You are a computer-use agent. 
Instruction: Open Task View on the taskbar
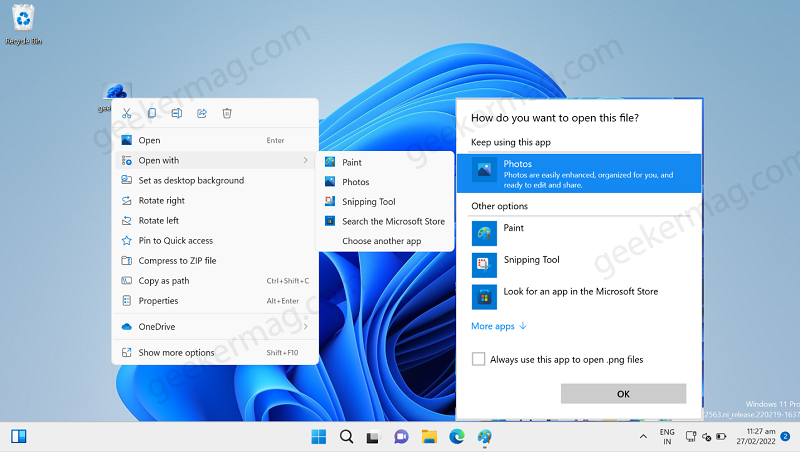pos(373,437)
